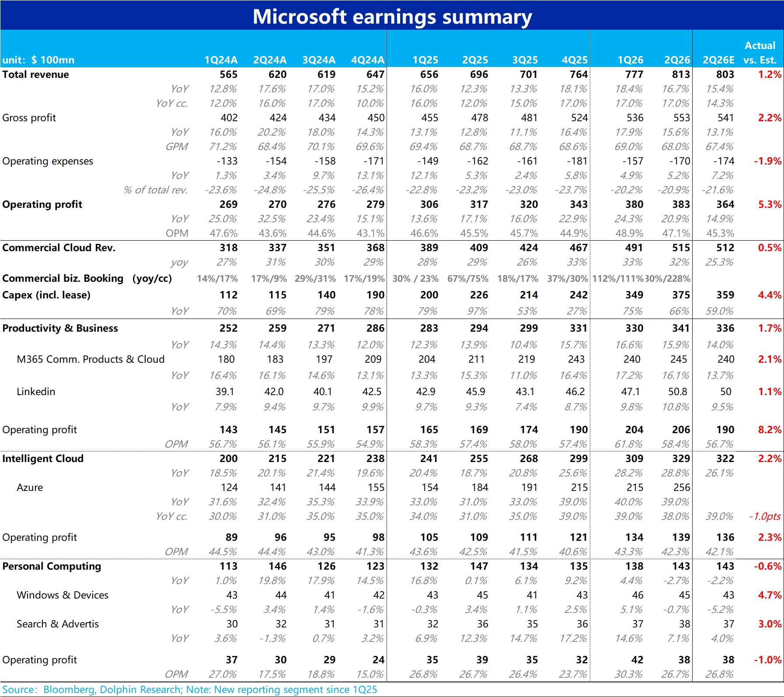Click the 2Q26E estimate column header
The width and height of the screenshot is (784, 697).
point(718,60)
